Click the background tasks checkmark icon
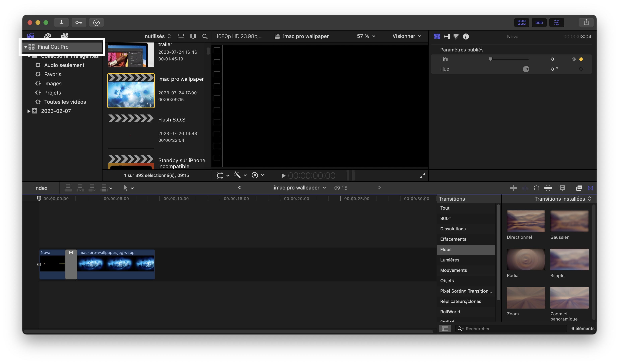 (x=96, y=23)
